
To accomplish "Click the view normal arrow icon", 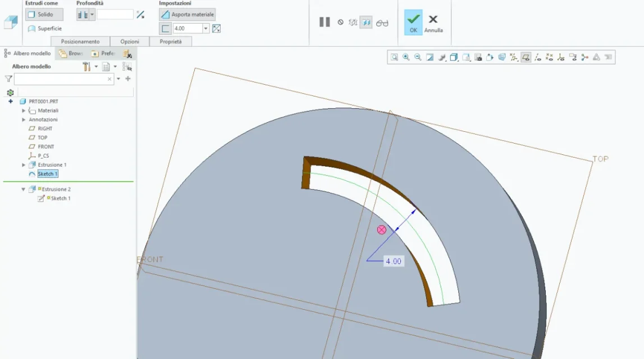I will click(490, 57).
